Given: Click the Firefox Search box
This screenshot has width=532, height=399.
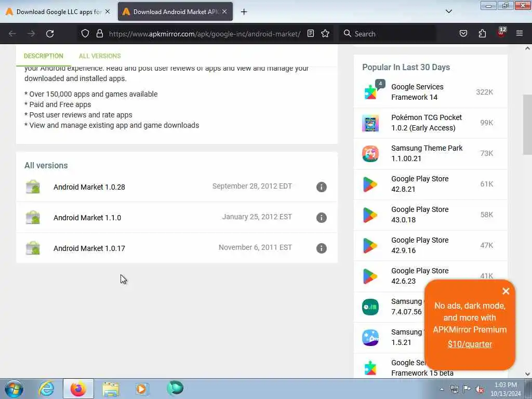Looking at the screenshot, I should tap(388, 34).
